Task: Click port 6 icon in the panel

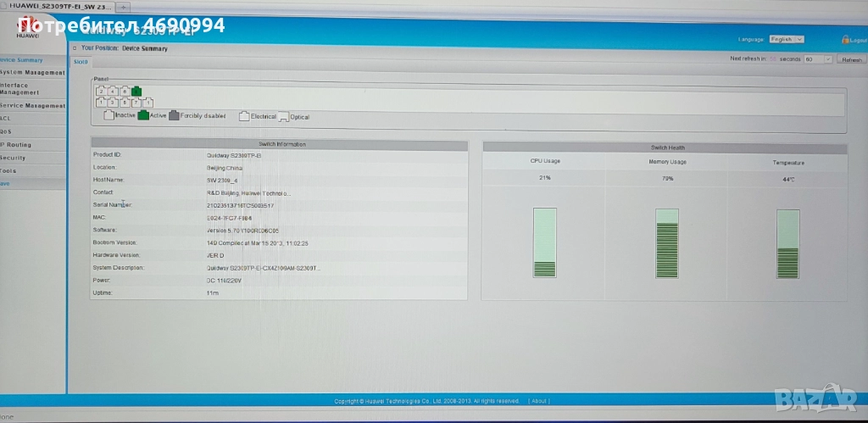Action: click(x=125, y=92)
